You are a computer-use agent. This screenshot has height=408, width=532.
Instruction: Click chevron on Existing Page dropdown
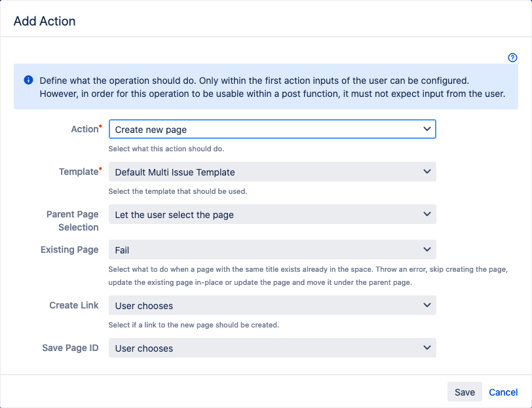click(x=427, y=250)
